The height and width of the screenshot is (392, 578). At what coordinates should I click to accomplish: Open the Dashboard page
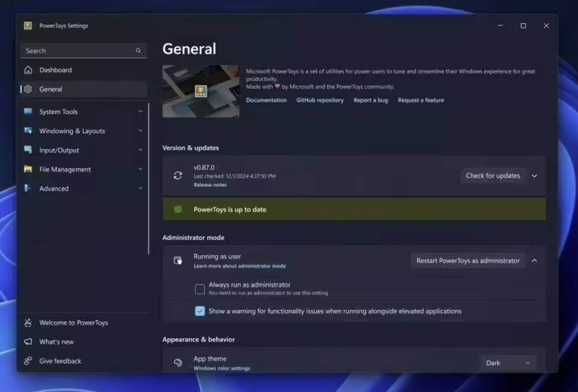[83, 70]
